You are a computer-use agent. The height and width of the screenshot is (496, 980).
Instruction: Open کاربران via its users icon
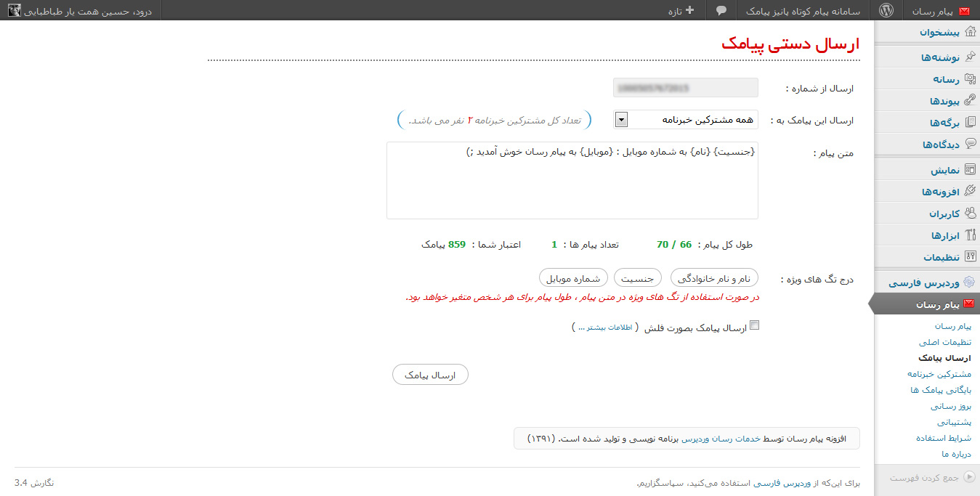coord(970,214)
